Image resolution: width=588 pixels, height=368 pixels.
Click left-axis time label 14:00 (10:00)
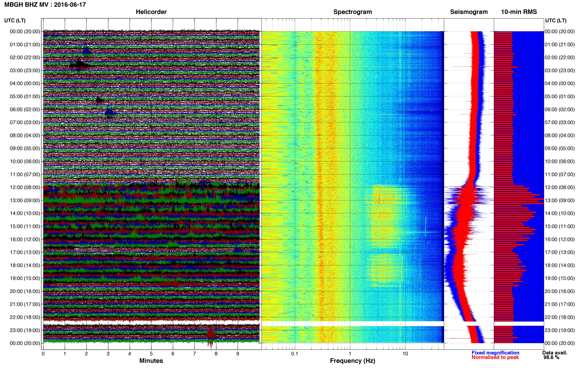[25, 213]
